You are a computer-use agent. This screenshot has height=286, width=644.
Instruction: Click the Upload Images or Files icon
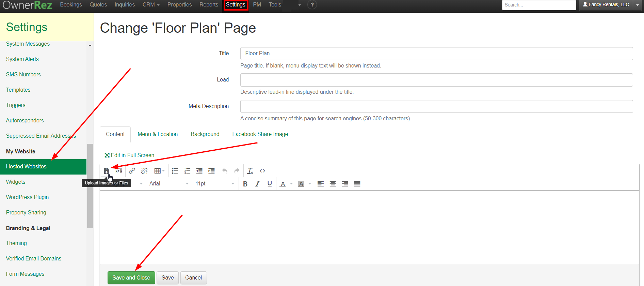tap(106, 171)
